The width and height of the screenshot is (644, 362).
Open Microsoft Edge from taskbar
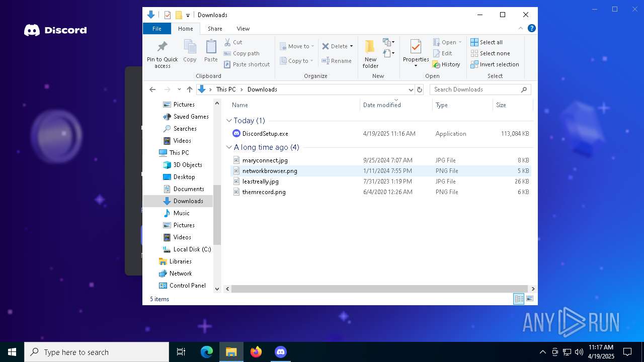pos(207,352)
